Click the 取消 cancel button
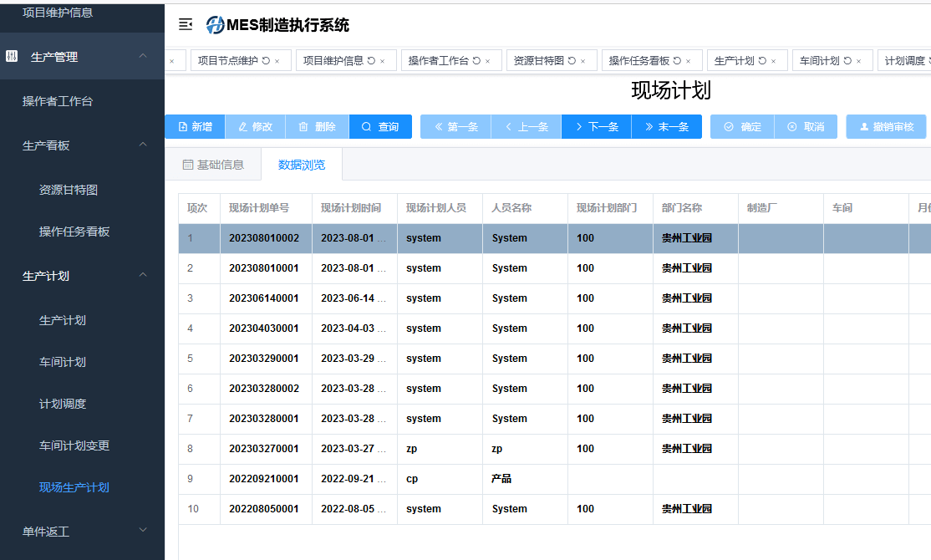931x560 pixels. (806, 126)
